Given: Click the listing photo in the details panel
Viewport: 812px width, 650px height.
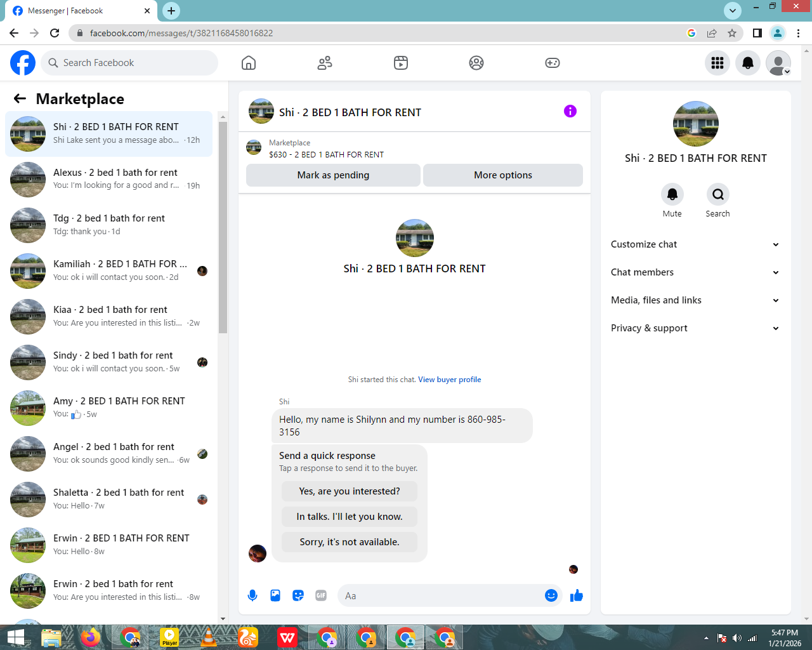Looking at the screenshot, I should [696, 124].
